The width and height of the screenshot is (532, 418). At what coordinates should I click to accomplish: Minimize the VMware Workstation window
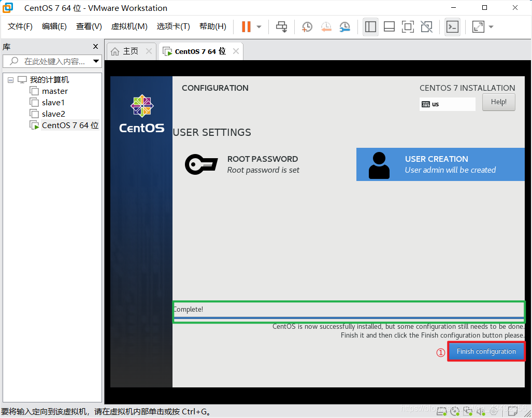454,7
